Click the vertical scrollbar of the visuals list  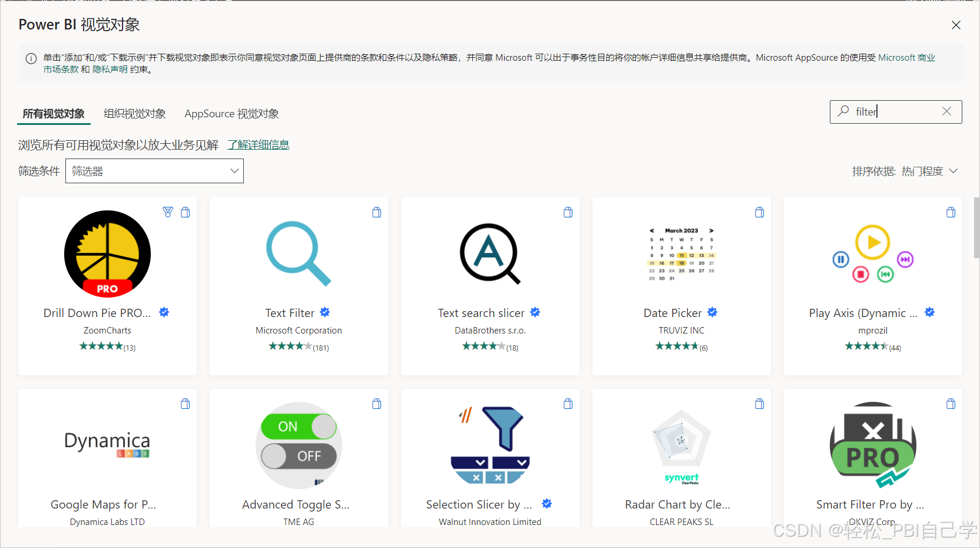click(x=976, y=227)
